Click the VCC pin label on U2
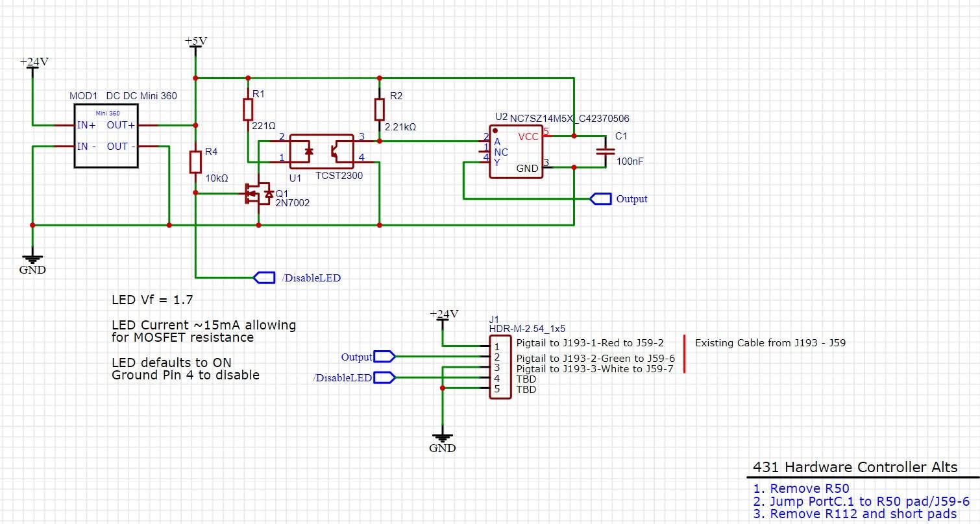980x524 pixels. (x=528, y=137)
